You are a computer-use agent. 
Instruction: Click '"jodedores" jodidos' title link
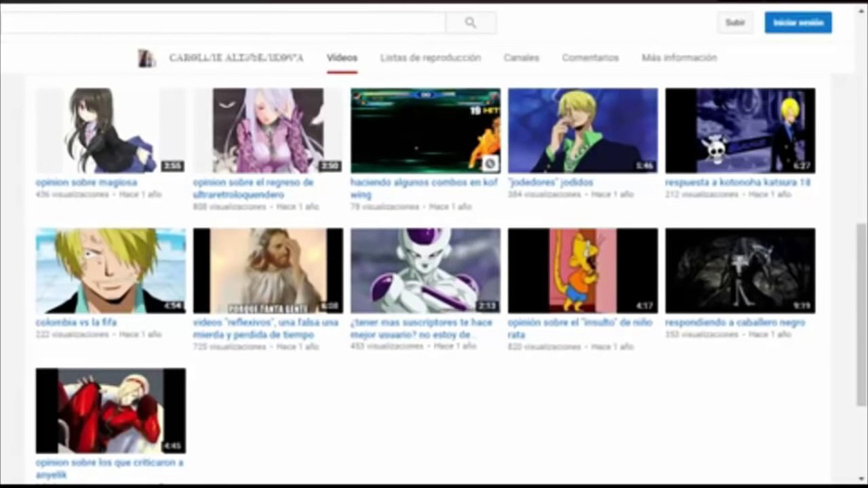550,182
